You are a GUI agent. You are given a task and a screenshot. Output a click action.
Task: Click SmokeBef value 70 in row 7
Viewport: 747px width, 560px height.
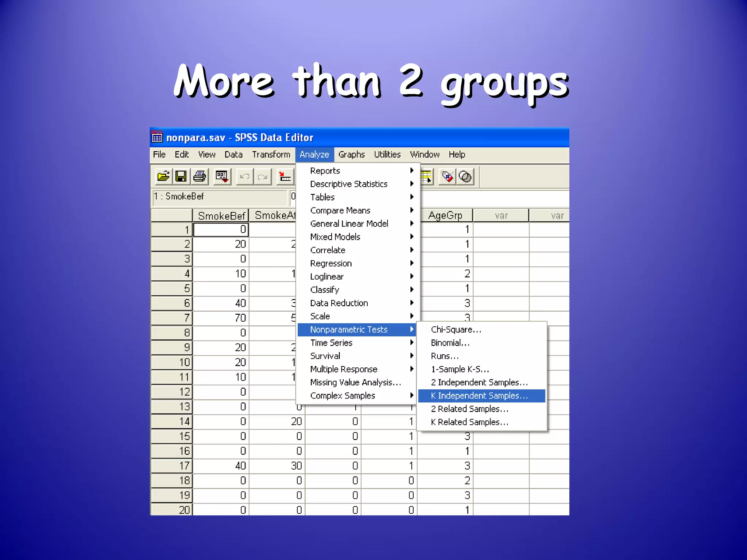pyautogui.click(x=221, y=318)
